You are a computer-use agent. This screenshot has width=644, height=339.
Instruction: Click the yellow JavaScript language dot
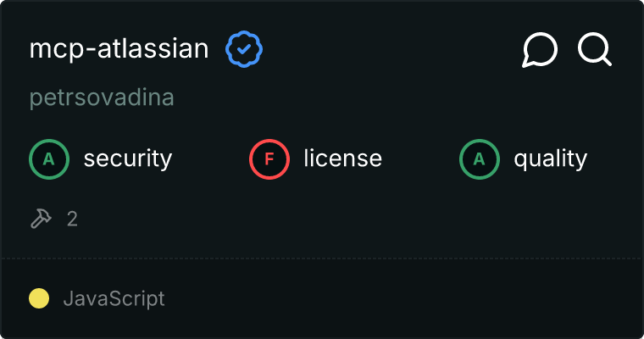(x=39, y=298)
